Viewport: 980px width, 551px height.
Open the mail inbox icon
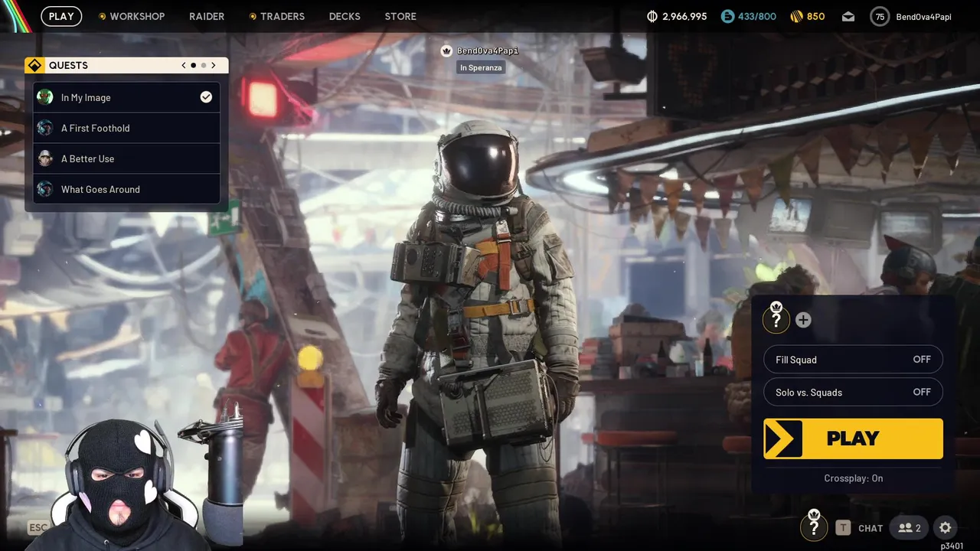tap(848, 16)
